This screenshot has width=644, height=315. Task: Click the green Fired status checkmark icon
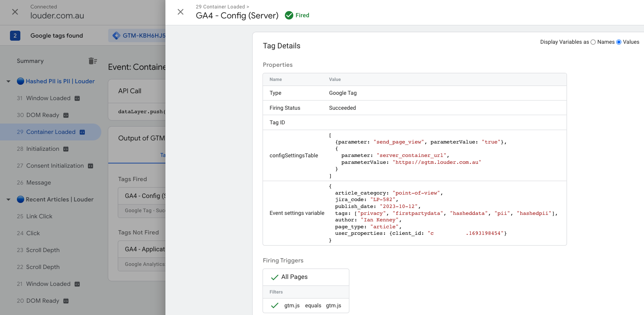point(289,15)
